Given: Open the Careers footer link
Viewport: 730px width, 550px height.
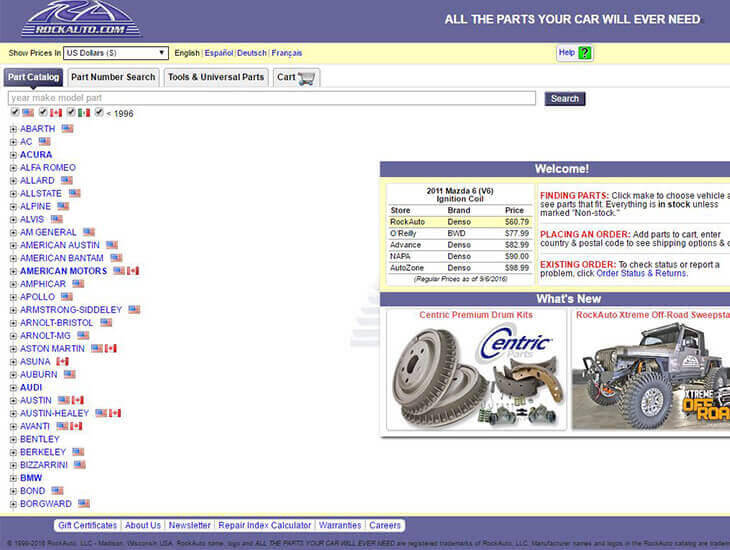Looking at the screenshot, I should (385, 525).
